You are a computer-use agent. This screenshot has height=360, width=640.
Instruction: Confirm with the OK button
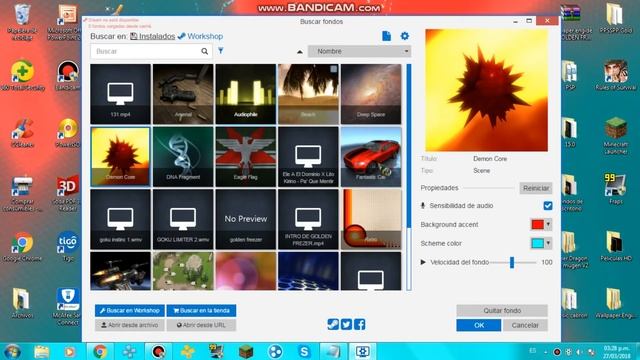479,325
